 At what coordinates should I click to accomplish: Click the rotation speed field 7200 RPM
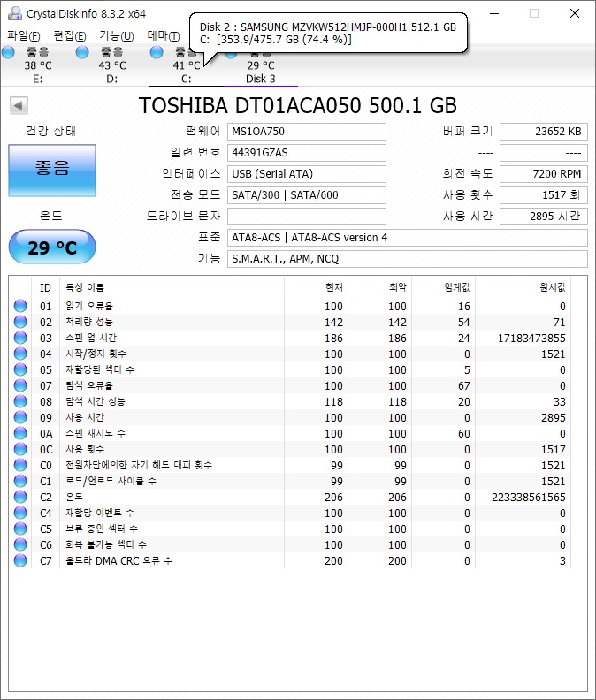(543, 173)
